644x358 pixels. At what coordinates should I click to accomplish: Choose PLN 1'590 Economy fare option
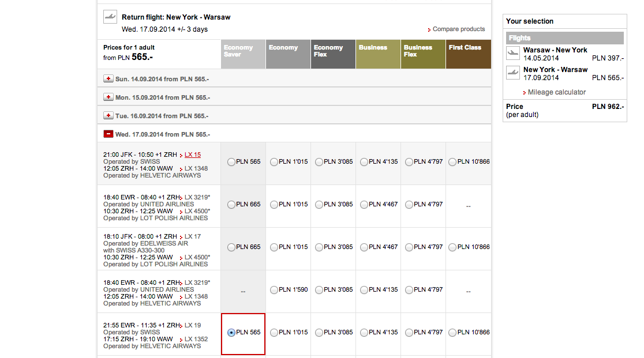pos(274,290)
